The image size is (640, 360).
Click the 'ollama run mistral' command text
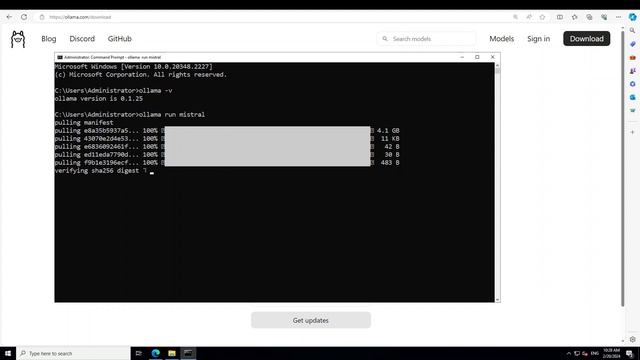tap(172, 115)
